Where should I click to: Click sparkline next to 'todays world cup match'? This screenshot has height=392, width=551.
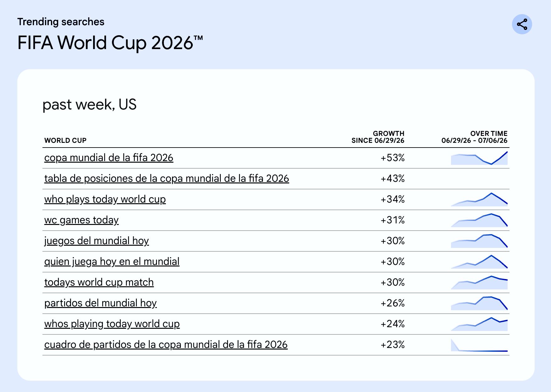(x=479, y=283)
